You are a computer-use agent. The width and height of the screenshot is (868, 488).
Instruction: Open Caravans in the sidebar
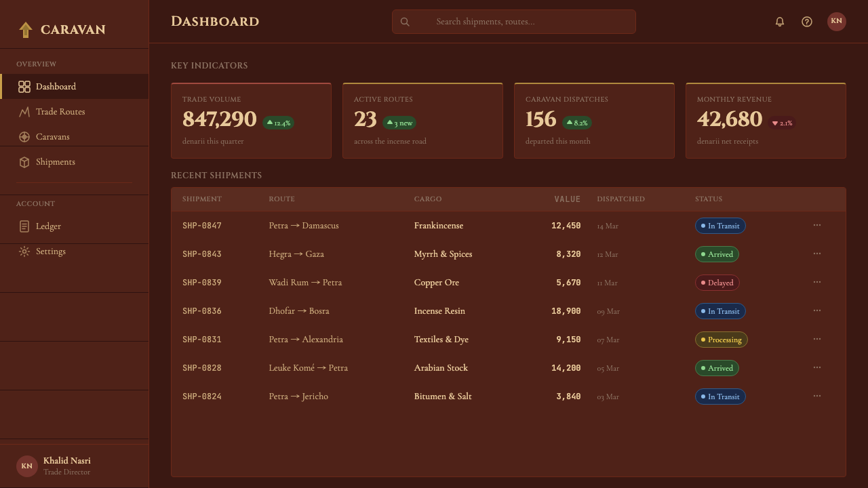75,137
